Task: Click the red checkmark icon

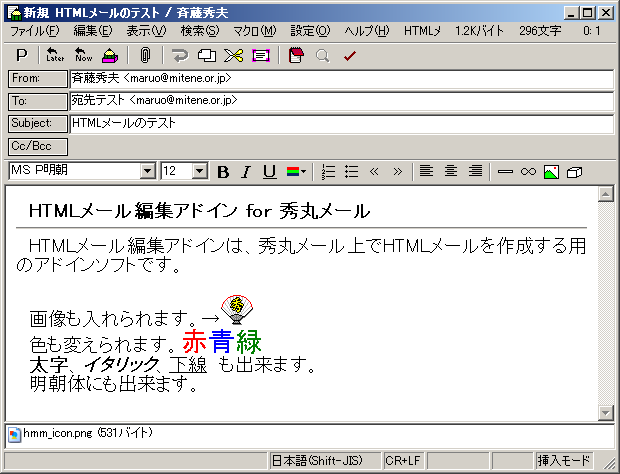Action: (x=350, y=56)
